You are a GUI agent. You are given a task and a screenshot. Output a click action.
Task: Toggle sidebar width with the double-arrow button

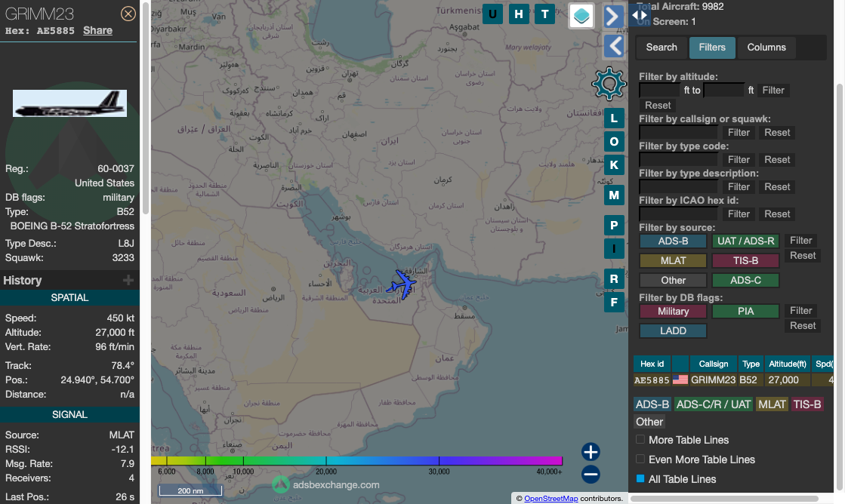point(639,15)
